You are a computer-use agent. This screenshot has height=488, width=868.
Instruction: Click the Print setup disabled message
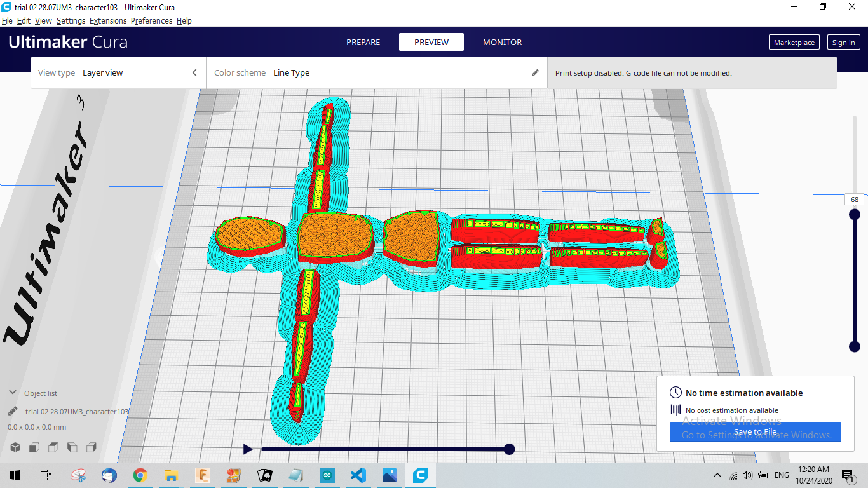coord(644,73)
